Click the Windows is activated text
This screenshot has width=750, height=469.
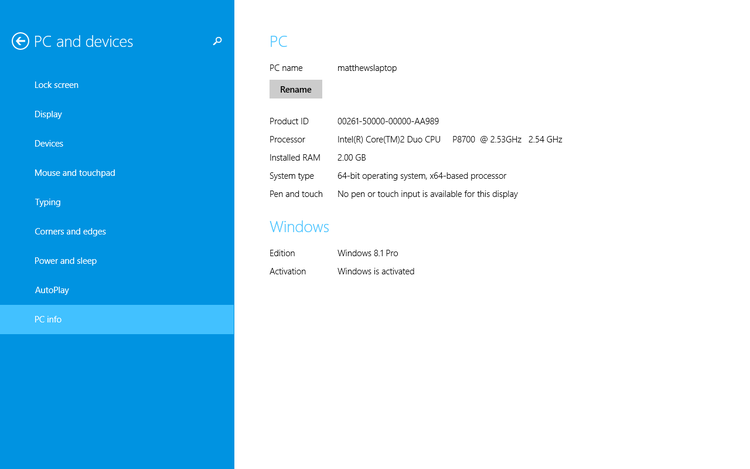pyautogui.click(x=375, y=272)
